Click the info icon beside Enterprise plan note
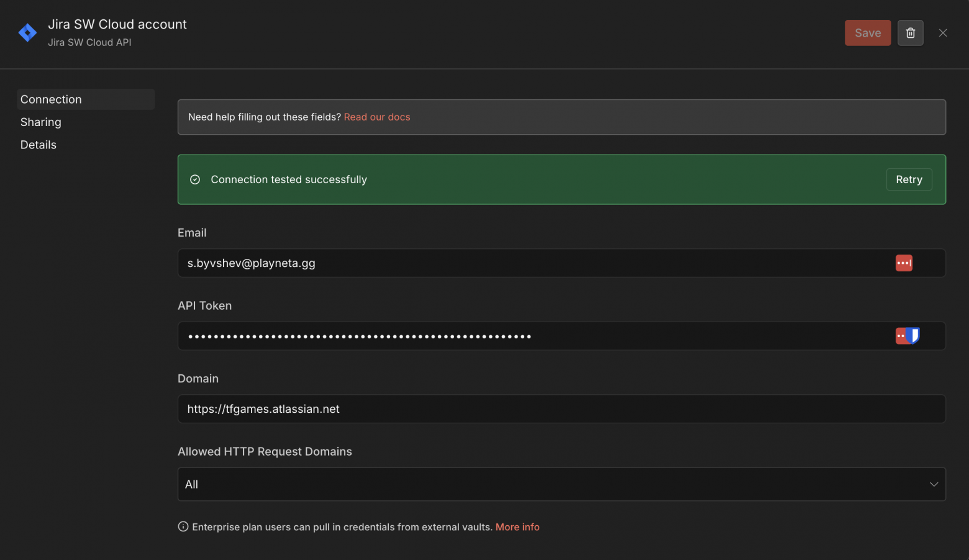 pyautogui.click(x=183, y=526)
